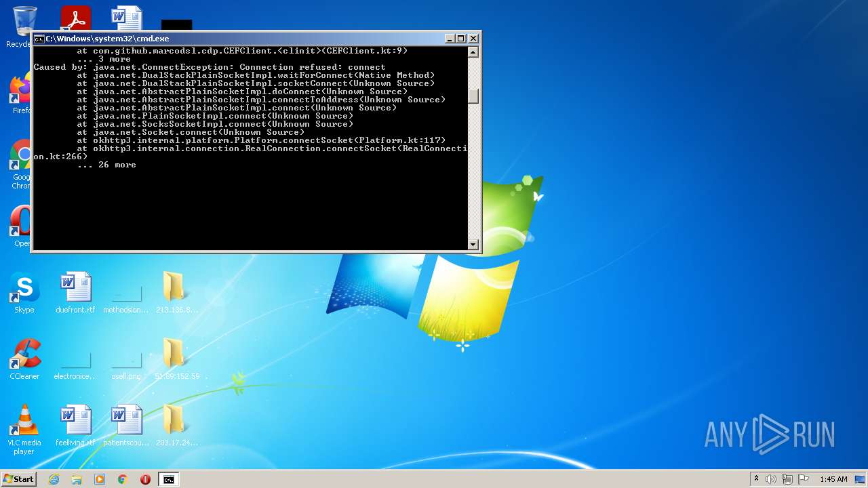Select the patientscou document
This screenshot has width=868, height=488.
coord(126,426)
